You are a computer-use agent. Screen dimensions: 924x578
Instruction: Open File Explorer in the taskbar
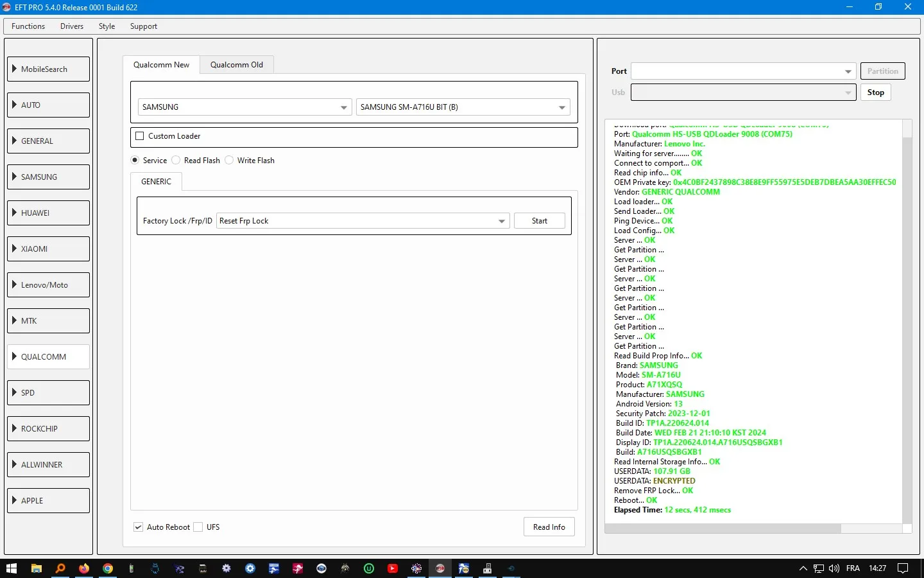37,568
